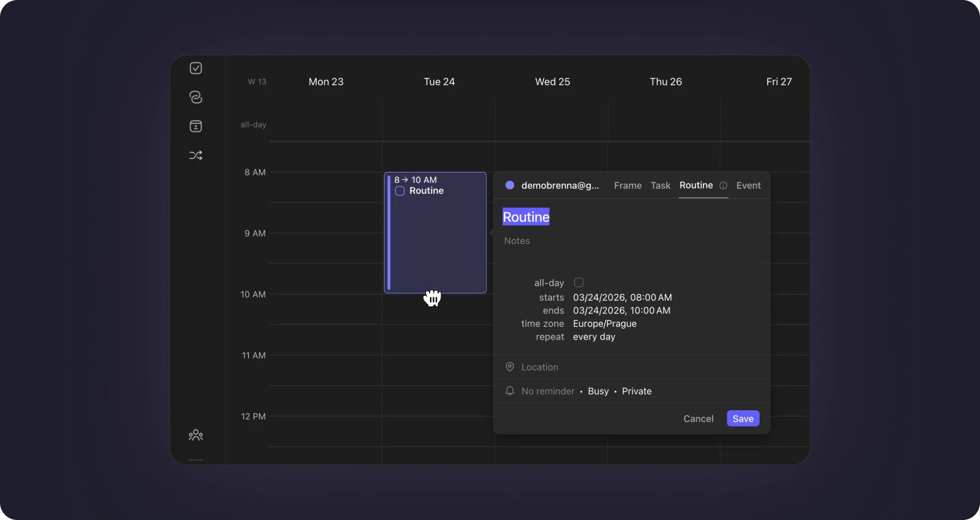
Task: Switch to the Event tab
Action: [x=749, y=186]
